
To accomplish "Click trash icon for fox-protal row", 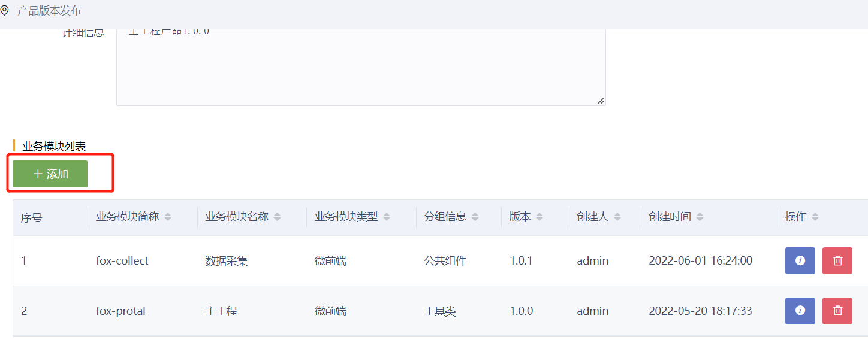I will coord(837,311).
